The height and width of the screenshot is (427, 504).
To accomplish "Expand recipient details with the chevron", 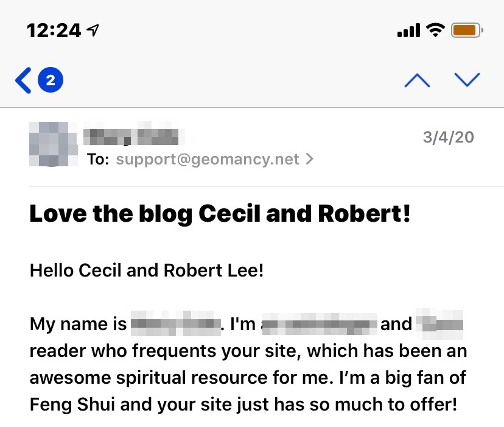I will (x=310, y=160).
